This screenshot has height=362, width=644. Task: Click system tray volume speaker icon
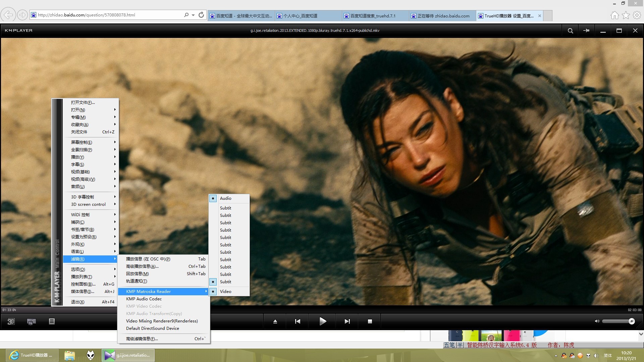click(x=596, y=356)
